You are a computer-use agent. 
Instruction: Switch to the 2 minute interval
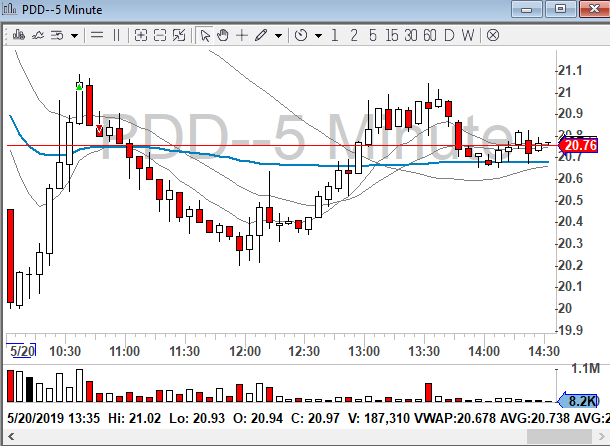tap(354, 36)
